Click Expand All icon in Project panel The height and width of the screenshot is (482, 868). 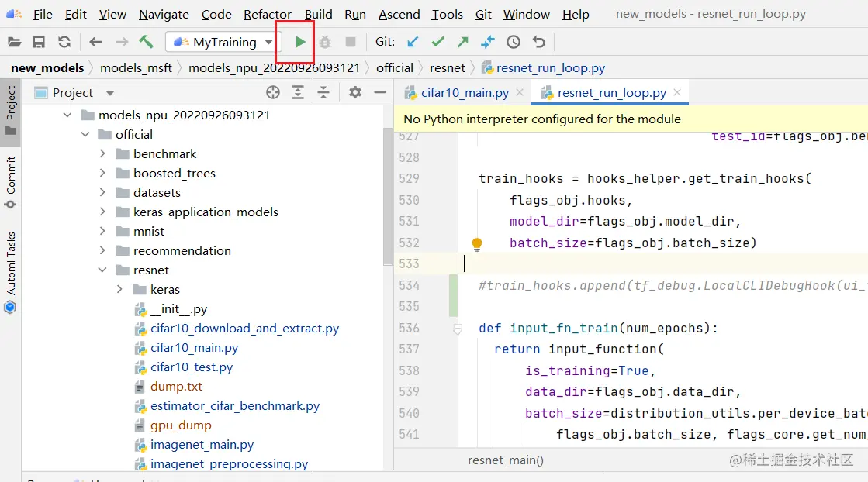click(x=298, y=92)
